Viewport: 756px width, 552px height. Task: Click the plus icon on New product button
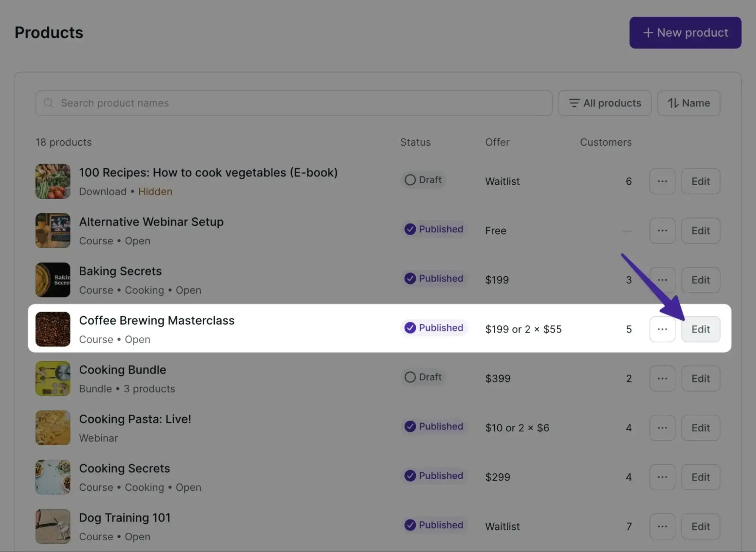(647, 33)
